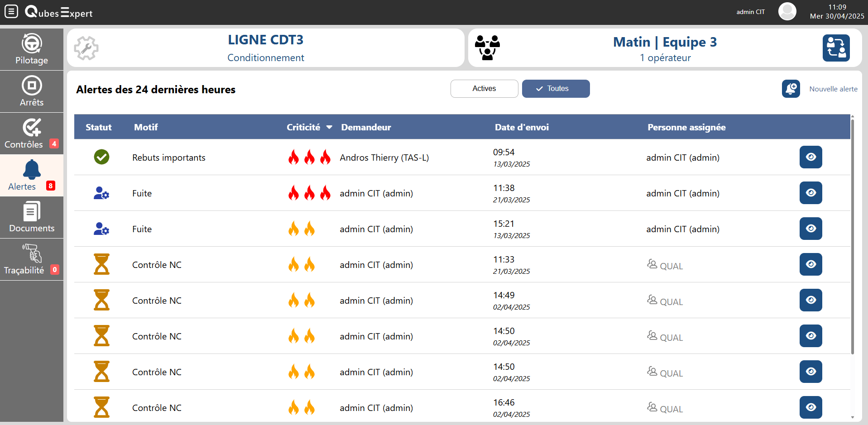Sort alerts by Criticité using the arrow
The width and height of the screenshot is (868, 425).
[329, 127]
